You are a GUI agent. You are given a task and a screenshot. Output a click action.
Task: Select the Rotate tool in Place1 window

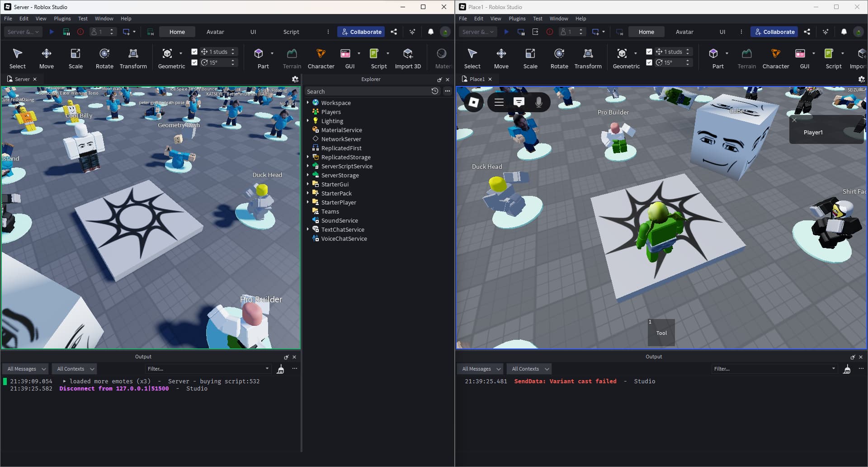coord(559,58)
